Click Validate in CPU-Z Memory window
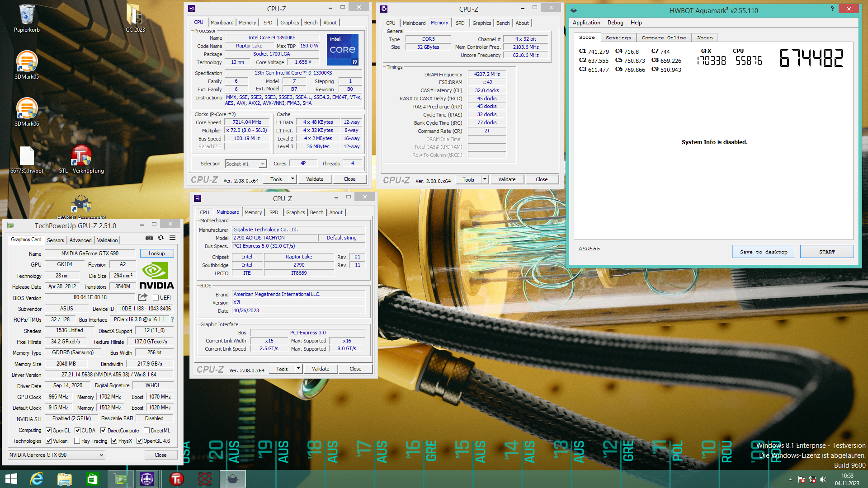The width and height of the screenshot is (868, 488). [507, 179]
